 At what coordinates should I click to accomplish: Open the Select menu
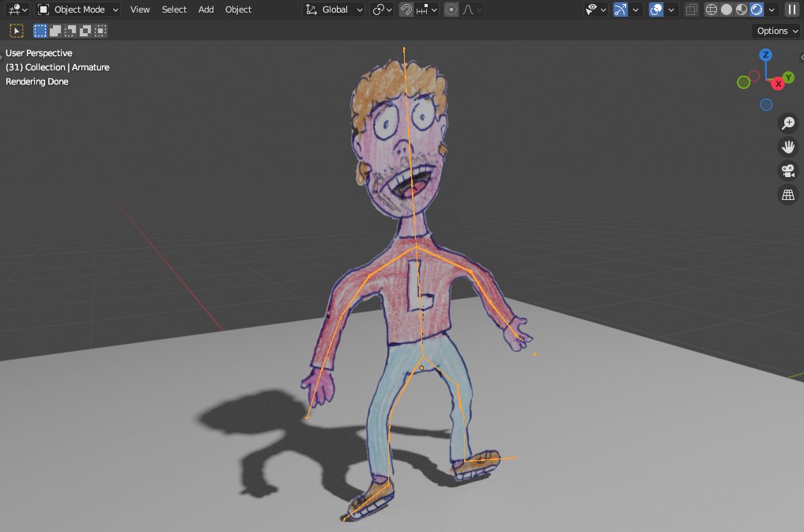point(174,9)
